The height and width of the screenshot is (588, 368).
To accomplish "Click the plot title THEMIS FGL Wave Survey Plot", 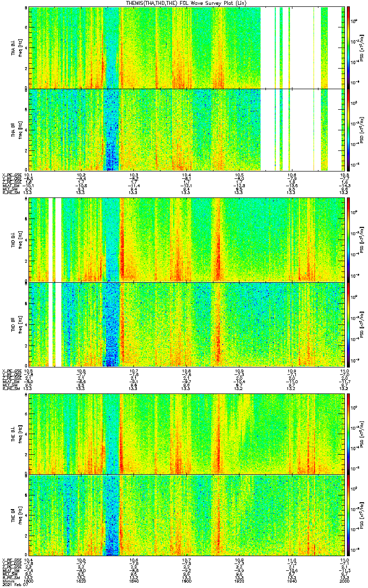I will [x=186, y=3].
